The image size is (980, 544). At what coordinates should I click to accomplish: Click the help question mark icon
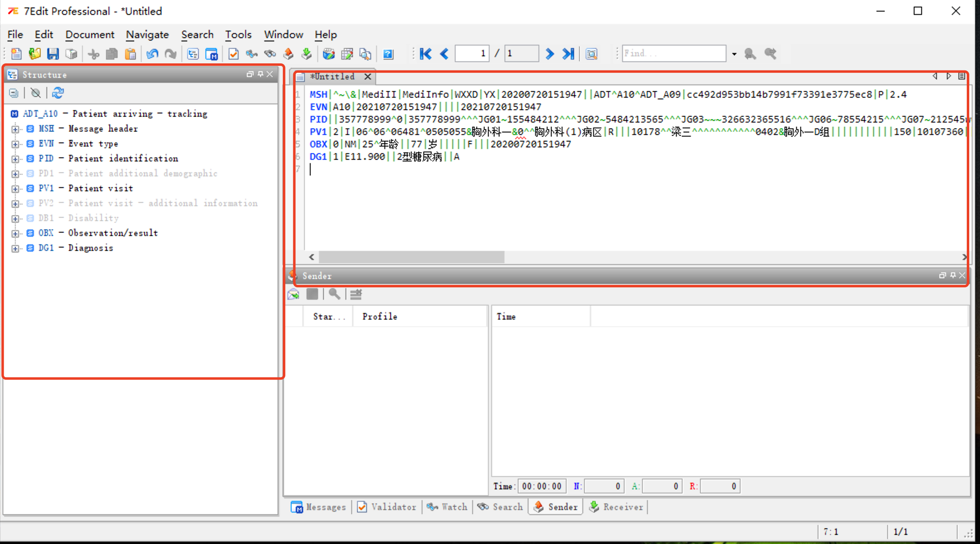point(388,54)
